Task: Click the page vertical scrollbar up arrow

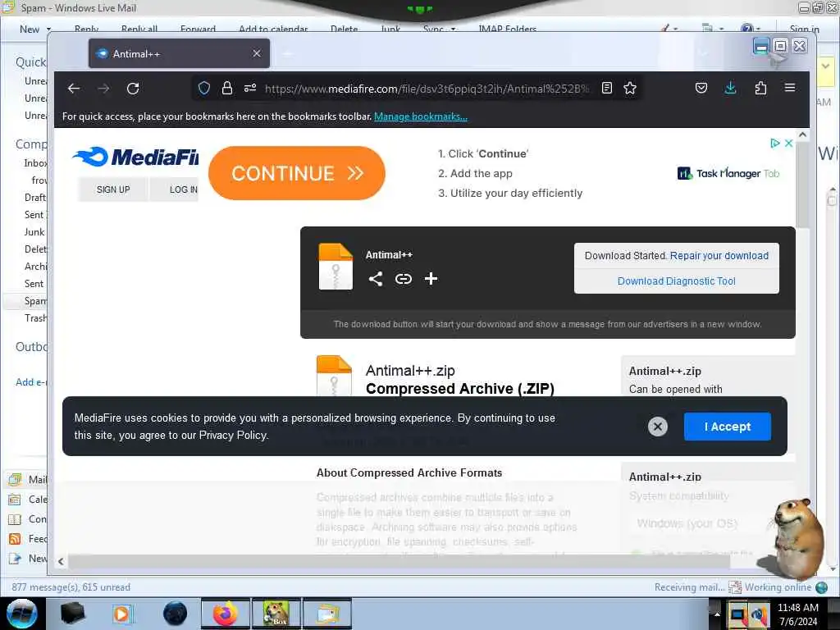Action: (x=802, y=135)
